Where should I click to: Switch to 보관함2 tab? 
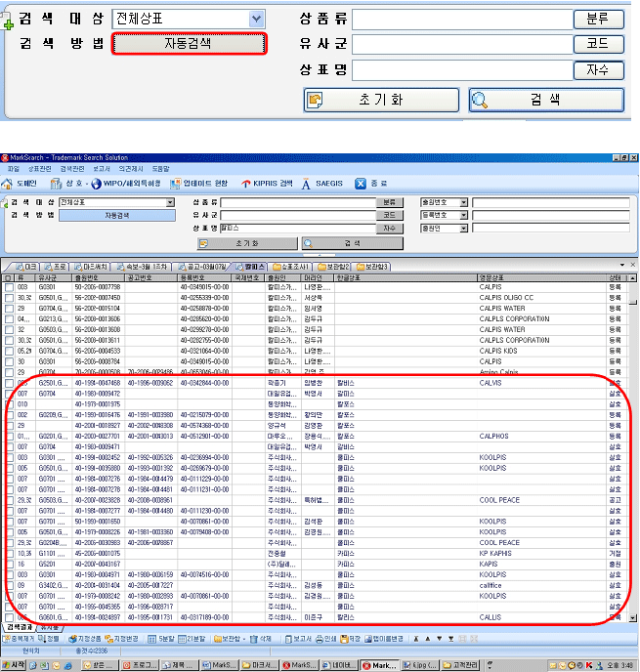pos(333,267)
